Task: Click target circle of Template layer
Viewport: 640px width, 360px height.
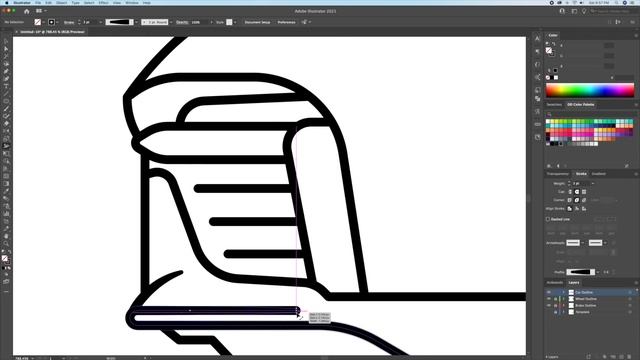Action: [x=630, y=312]
